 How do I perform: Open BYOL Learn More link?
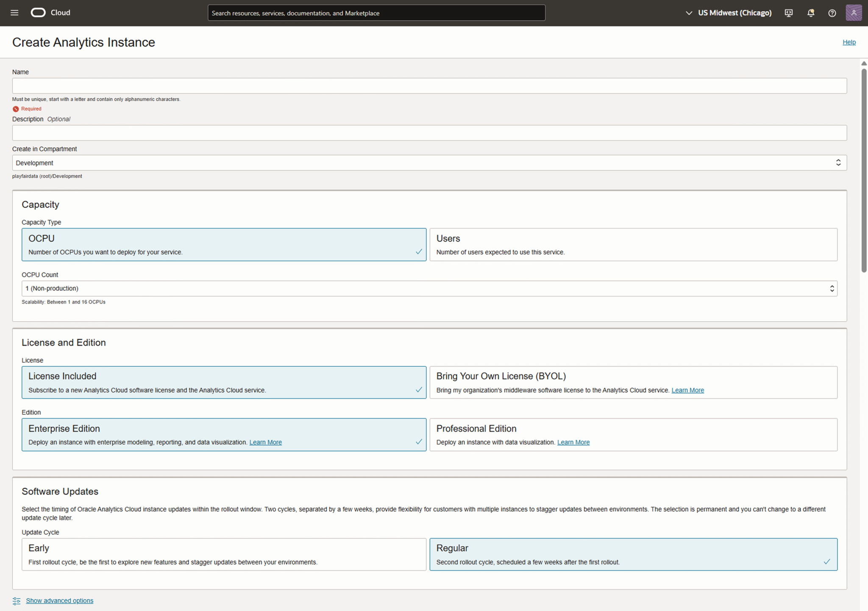tap(687, 390)
